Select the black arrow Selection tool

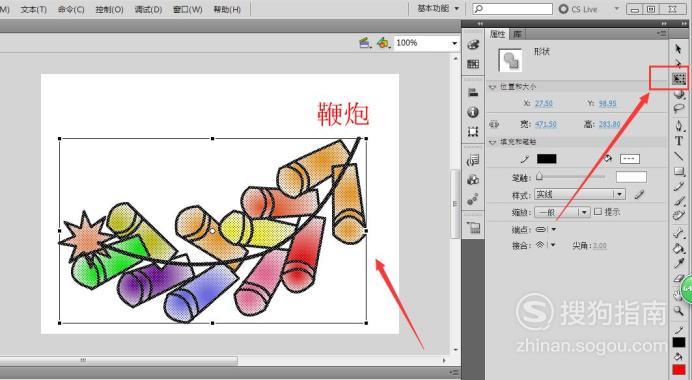pos(678,49)
